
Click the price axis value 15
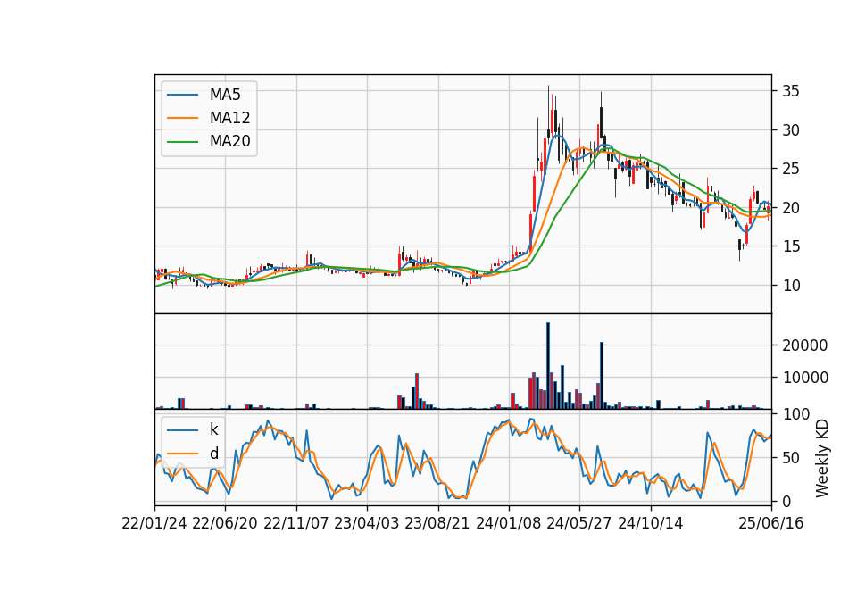(790, 246)
